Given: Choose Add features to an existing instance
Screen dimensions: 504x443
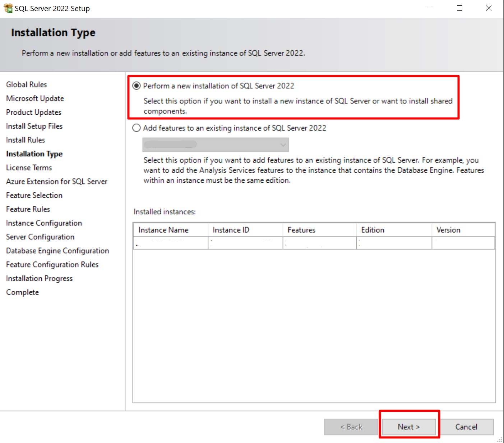Looking at the screenshot, I should point(137,128).
